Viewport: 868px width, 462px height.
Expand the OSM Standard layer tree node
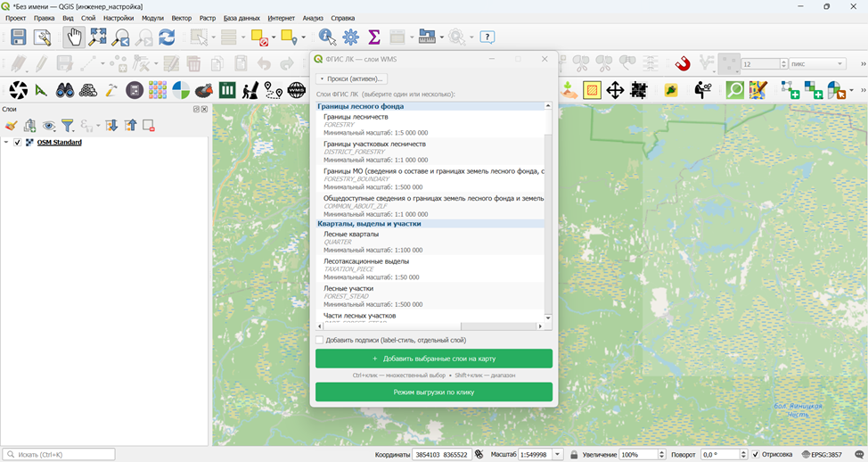6,143
